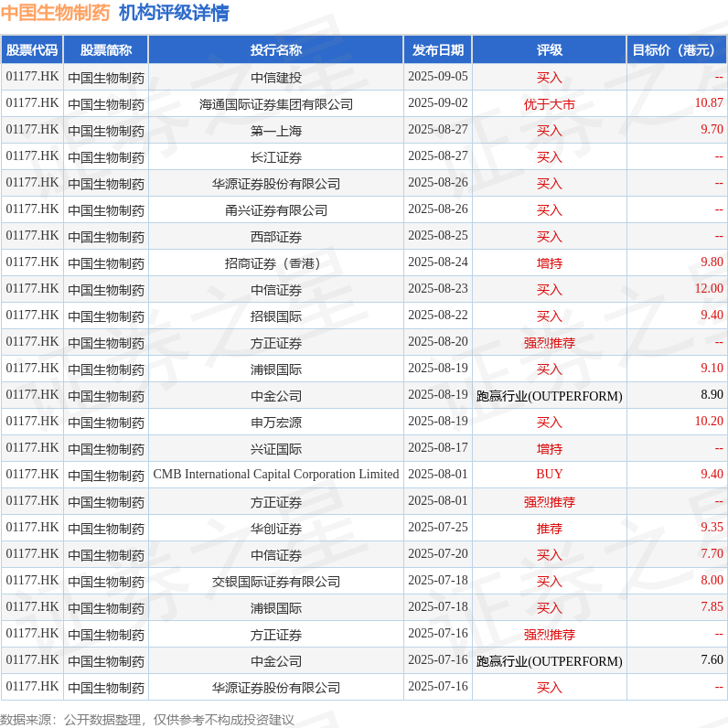728x728 pixels.
Task: Click the 股票简称 column header
Action: (x=106, y=49)
